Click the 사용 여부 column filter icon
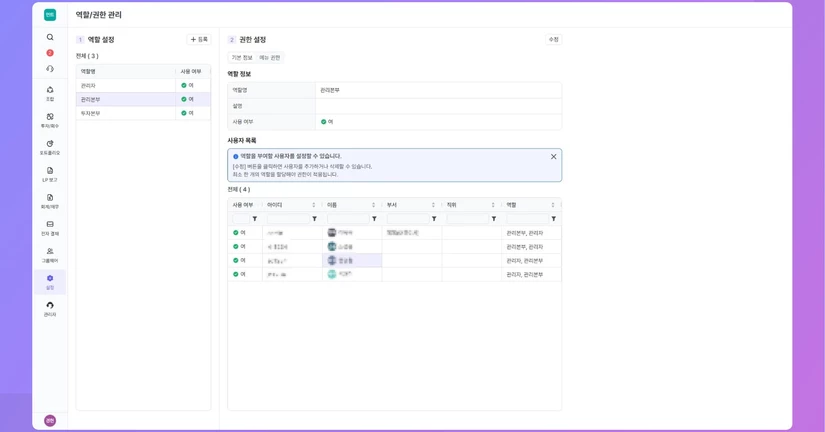The height and width of the screenshot is (432, 825). [255, 219]
